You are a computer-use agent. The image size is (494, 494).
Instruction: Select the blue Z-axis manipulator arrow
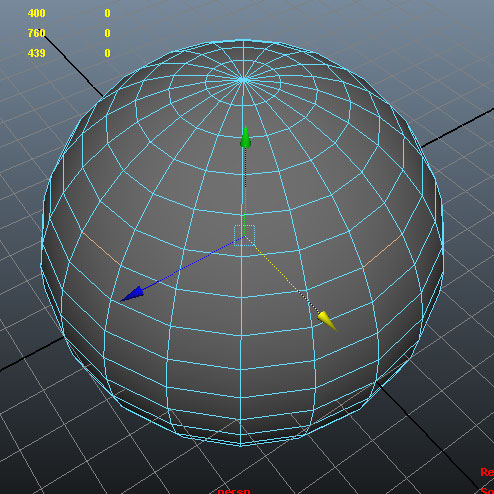pyautogui.click(x=132, y=294)
